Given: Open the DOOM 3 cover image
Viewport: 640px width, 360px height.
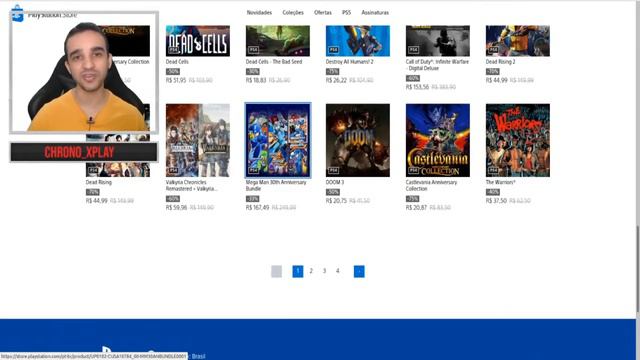Looking at the screenshot, I should pos(358,140).
